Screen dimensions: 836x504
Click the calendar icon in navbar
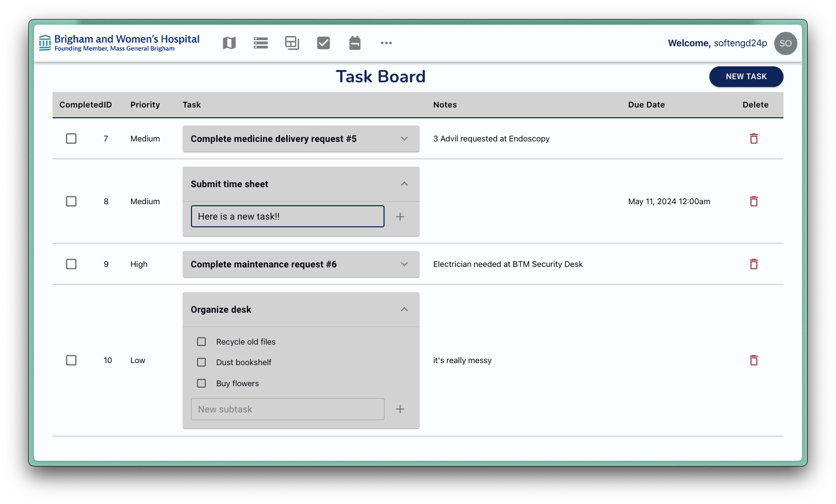[355, 43]
